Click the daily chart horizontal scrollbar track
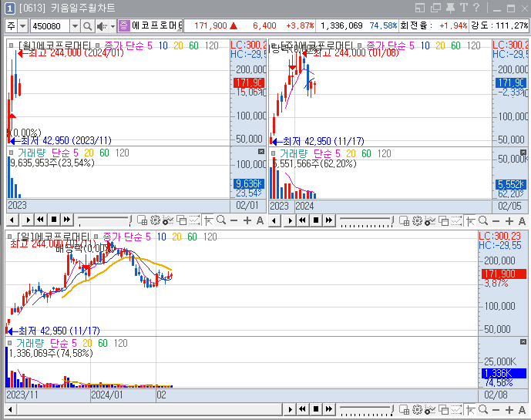Screen dimensions: 531x420 pyautogui.click(x=149, y=409)
